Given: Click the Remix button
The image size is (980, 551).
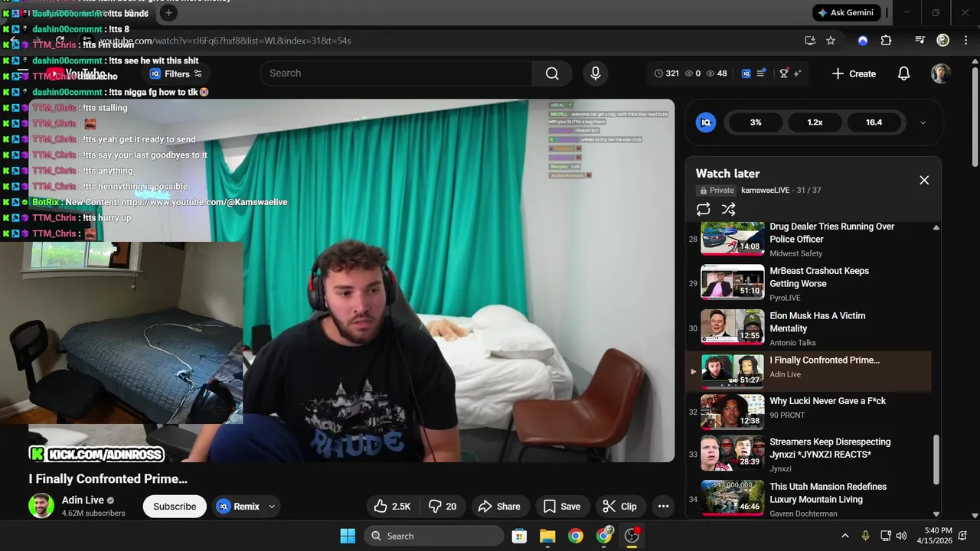Looking at the screenshot, I should (x=238, y=506).
